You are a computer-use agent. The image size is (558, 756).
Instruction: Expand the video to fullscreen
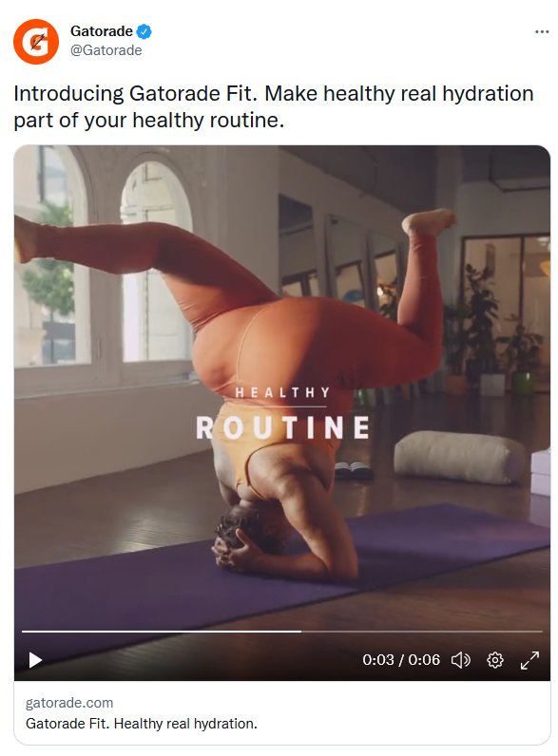click(529, 660)
